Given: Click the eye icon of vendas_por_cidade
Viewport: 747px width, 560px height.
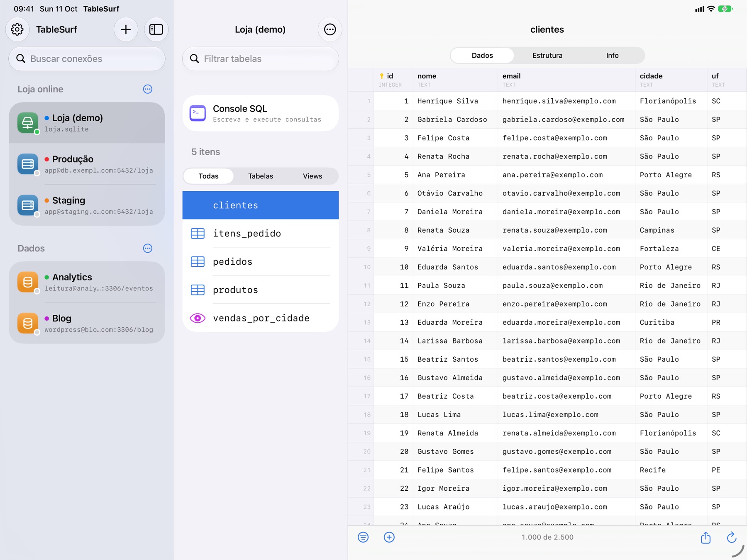Looking at the screenshot, I should [198, 318].
